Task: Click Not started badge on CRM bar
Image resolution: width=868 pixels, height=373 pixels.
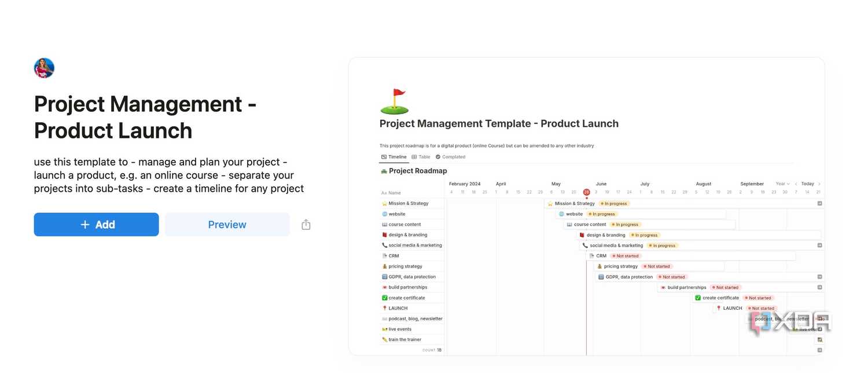Action: 626,255
